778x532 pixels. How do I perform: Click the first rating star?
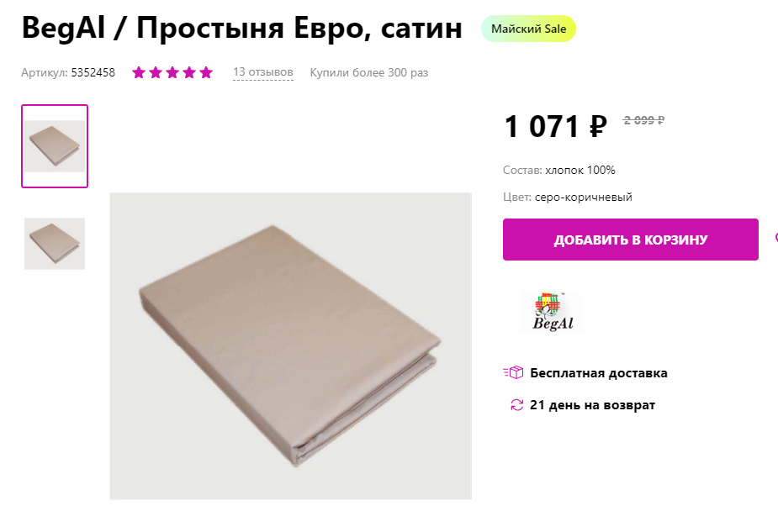click(x=138, y=72)
